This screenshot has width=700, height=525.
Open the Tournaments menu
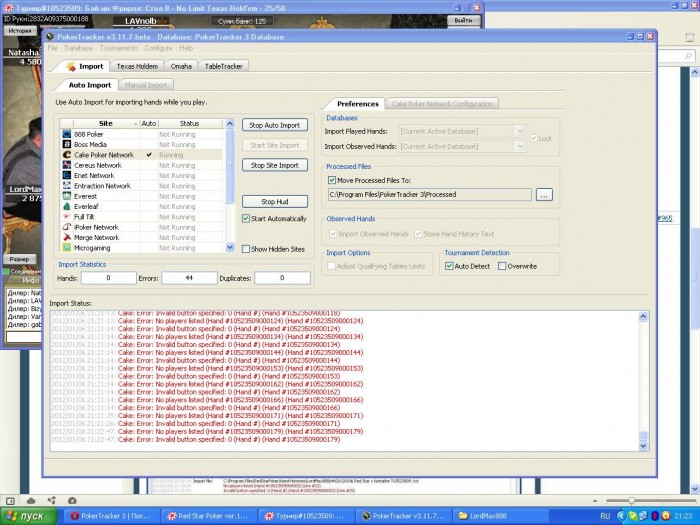click(118, 48)
